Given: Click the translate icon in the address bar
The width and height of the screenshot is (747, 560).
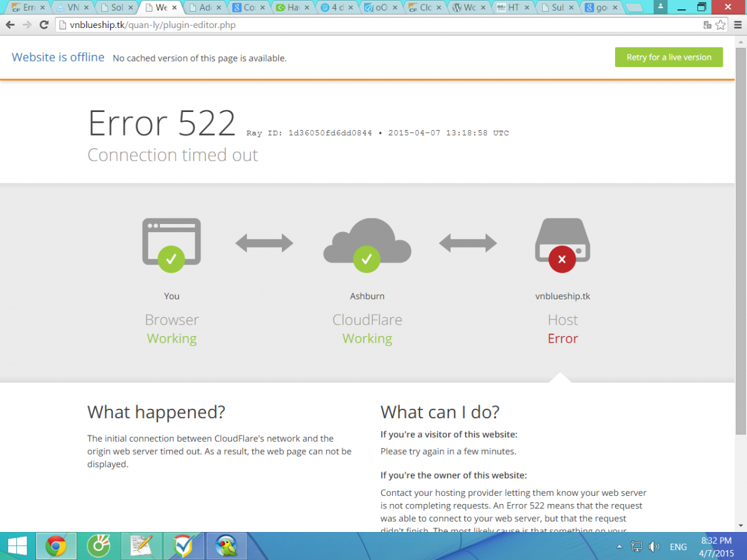Looking at the screenshot, I should (707, 25).
